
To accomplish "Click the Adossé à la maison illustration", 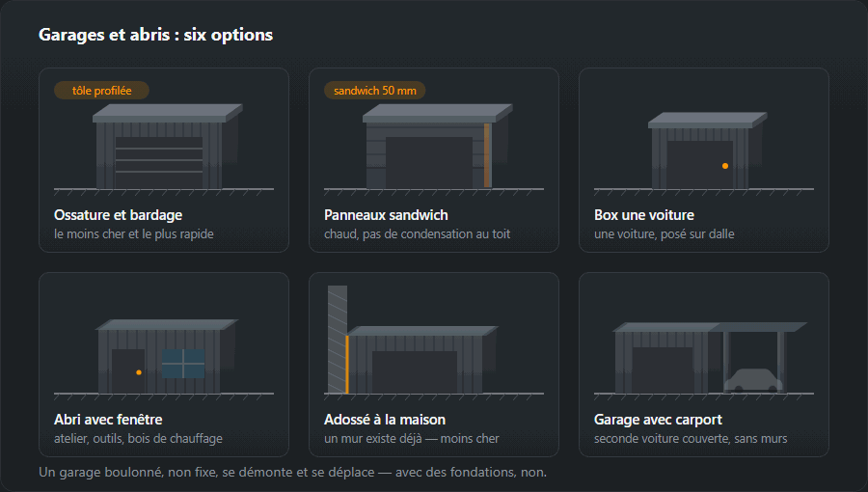I will coord(434,343).
